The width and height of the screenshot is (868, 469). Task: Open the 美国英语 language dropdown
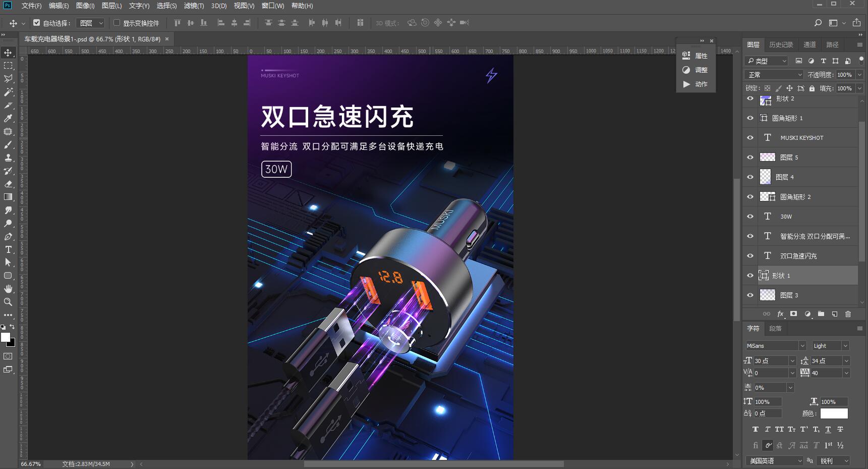(x=774, y=461)
